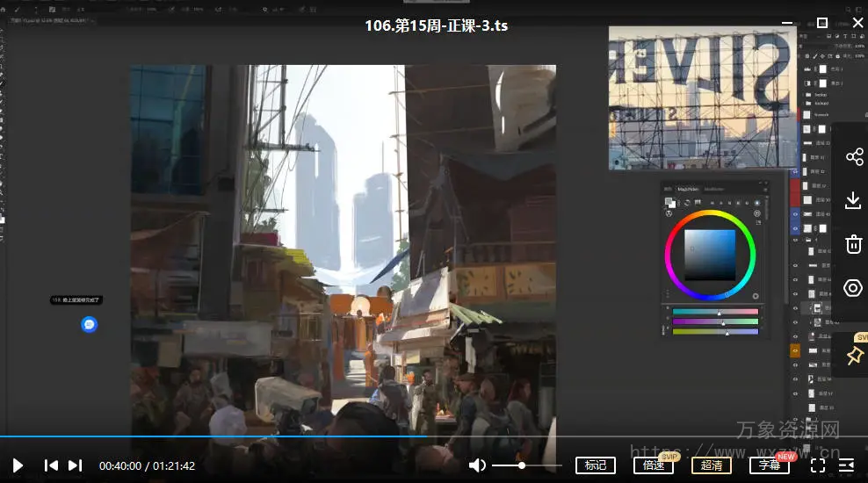Open the 倍速 playback speed menu
This screenshot has width=868, height=483.
(653, 465)
